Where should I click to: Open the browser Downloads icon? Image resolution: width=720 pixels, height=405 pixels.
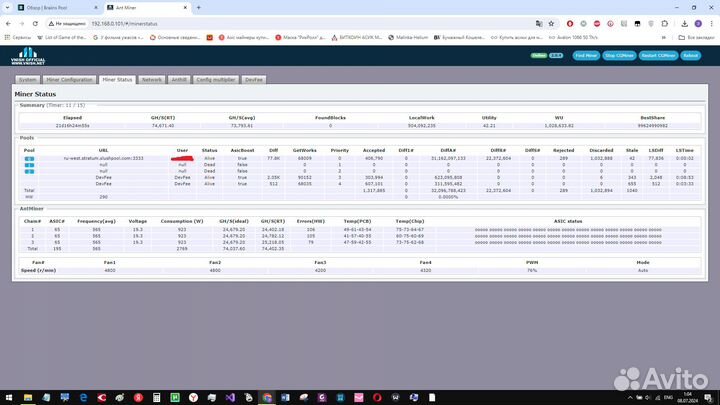pos(684,23)
